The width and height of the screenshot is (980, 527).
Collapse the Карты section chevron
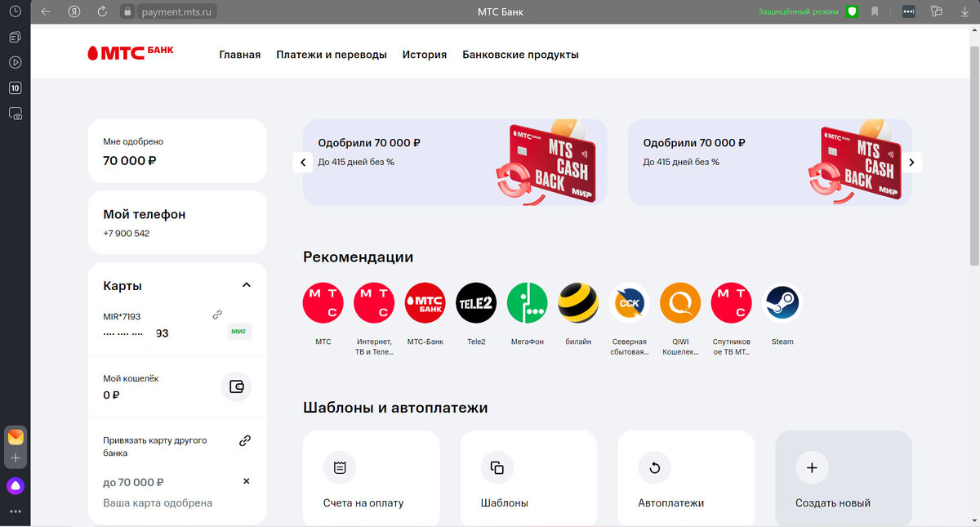tap(247, 285)
